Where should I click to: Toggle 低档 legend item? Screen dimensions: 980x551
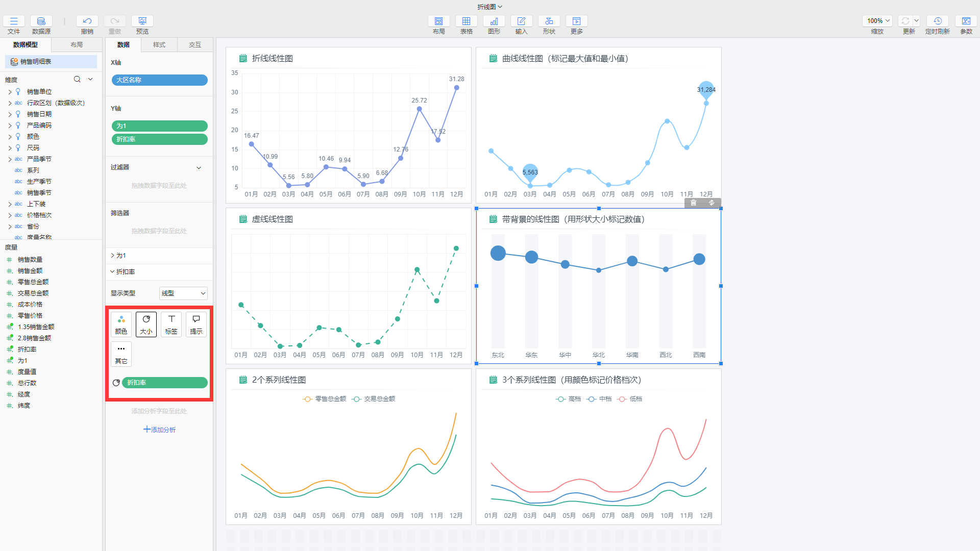click(x=630, y=399)
